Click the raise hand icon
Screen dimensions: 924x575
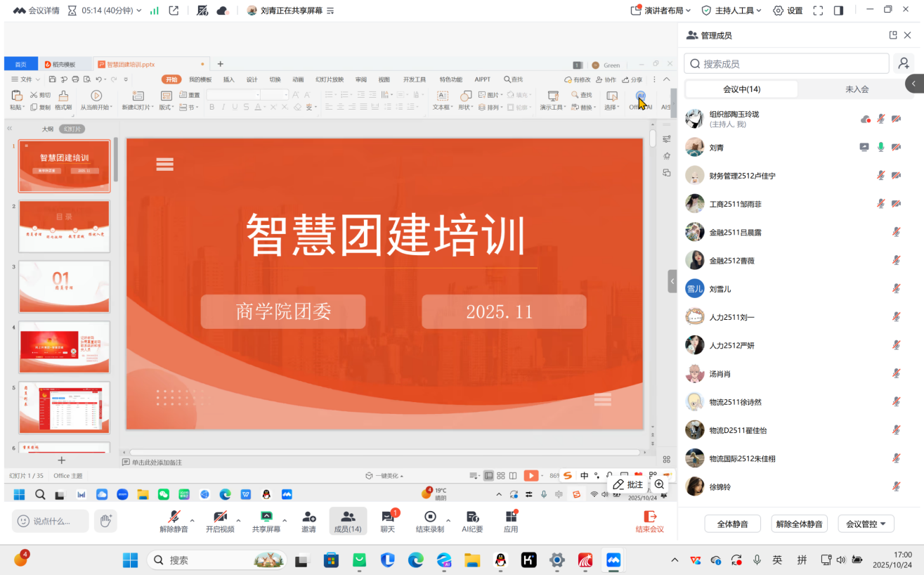106,520
